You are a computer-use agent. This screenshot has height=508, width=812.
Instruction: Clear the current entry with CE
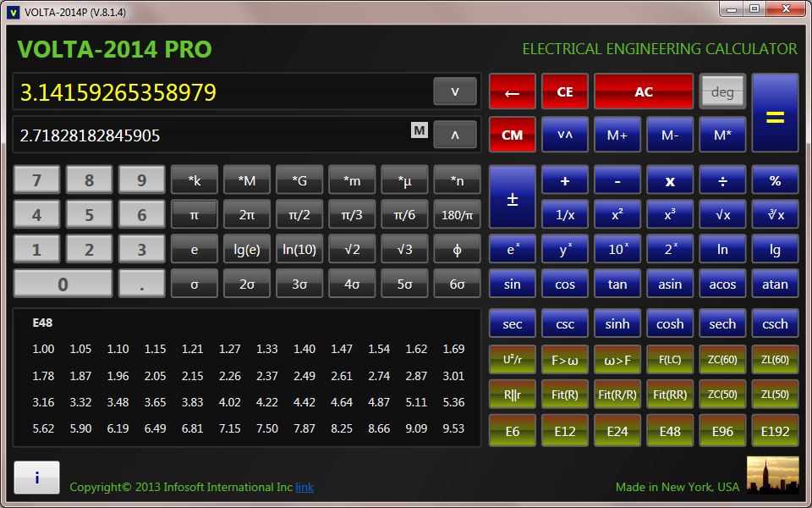(565, 91)
